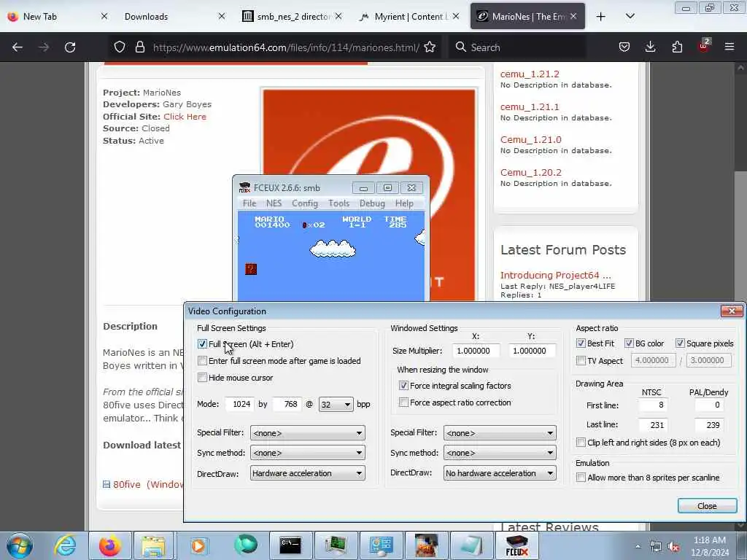Enable Clip left and right sides
Screen dimensions: 747x560
[x=581, y=443]
